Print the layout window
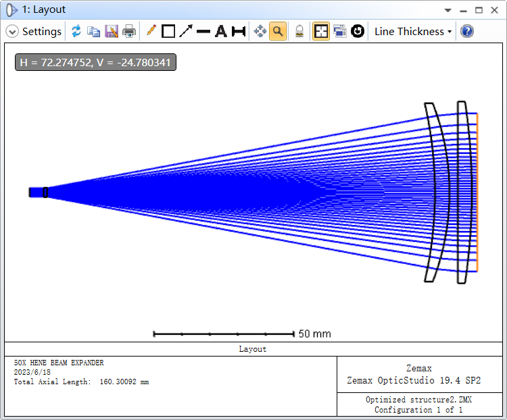This screenshot has width=507, height=420. pos(129,32)
